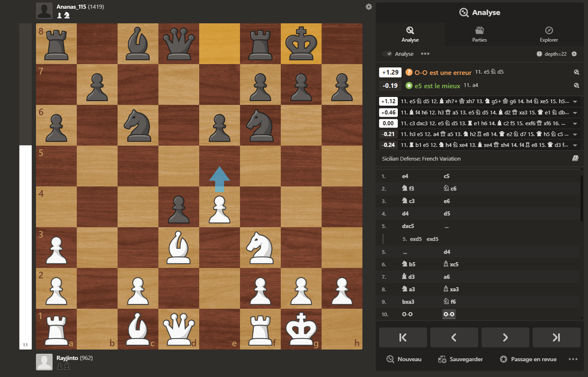Screen dimensions: 588x377
Task: Select the black king on g8
Action: point(301,44)
